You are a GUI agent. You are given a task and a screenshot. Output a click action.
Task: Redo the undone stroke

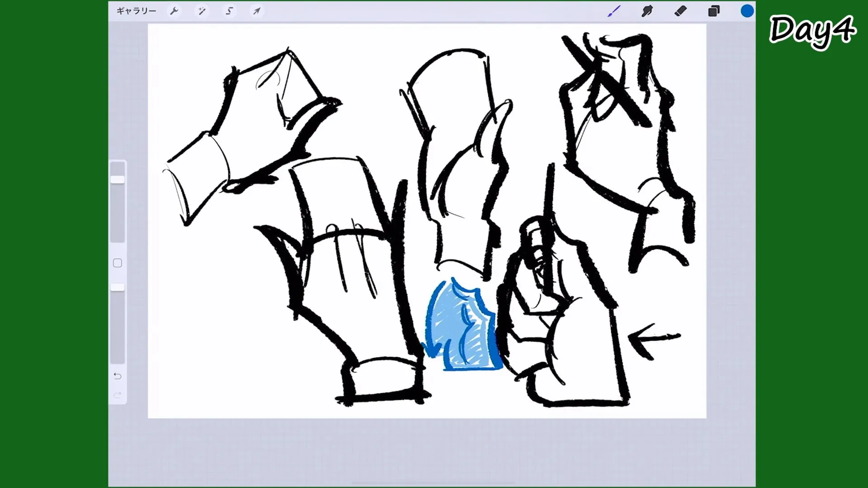click(118, 396)
